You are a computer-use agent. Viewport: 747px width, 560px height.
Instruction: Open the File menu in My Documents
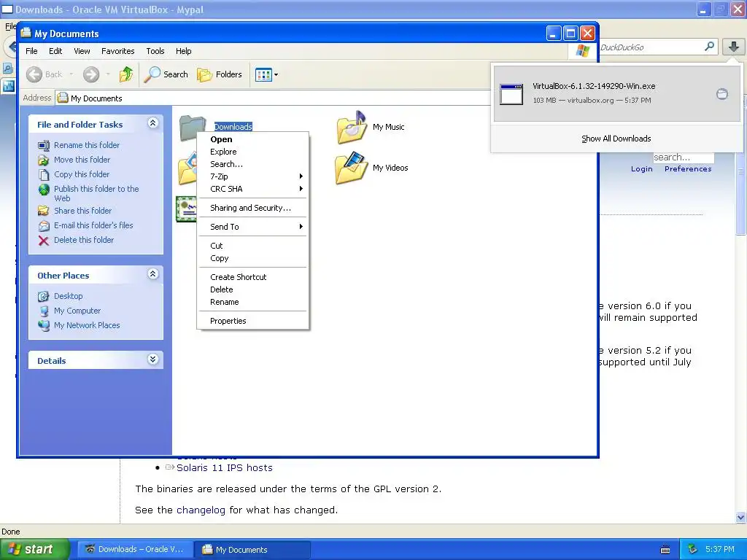[x=31, y=51]
